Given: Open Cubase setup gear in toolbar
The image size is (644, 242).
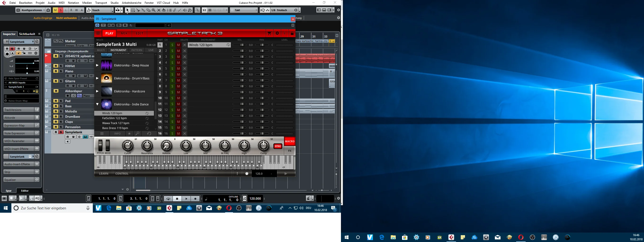Looking at the screenshot, I should tap(339, 10).
